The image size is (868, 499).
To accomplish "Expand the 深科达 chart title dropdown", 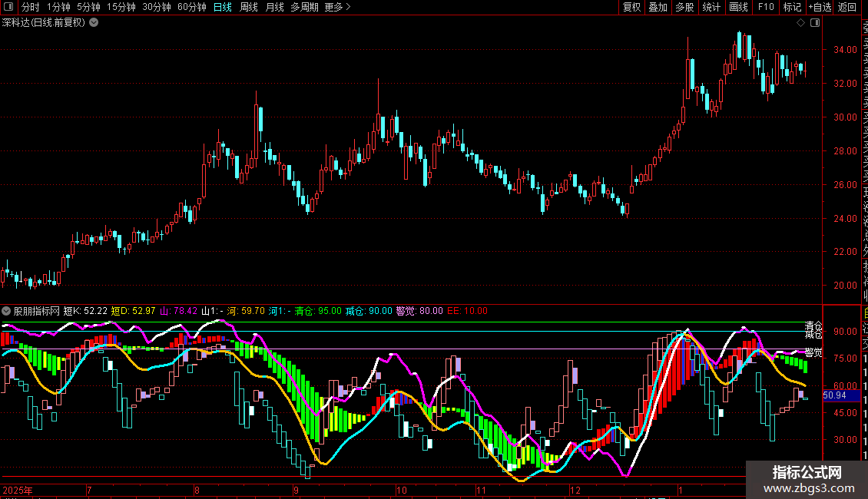I will [x=94, y=23].
